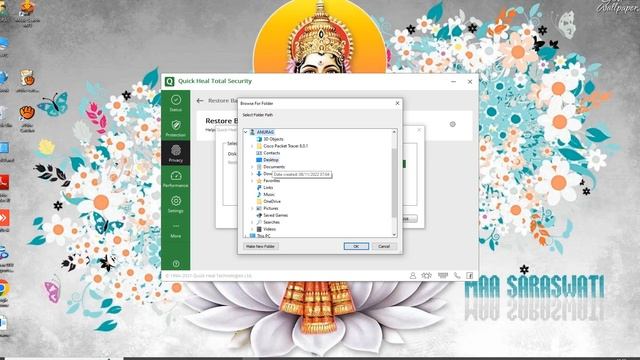Minimize the Quick Heal Total Security window
640x360 pixels.
pyautogui.click(x=453, y=81)
